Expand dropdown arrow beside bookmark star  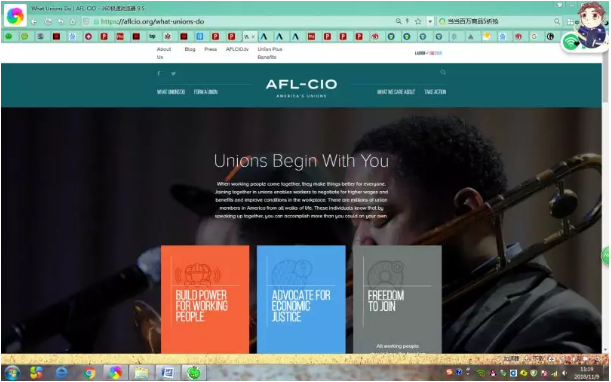pyautogui.click(x=430, y=21)
